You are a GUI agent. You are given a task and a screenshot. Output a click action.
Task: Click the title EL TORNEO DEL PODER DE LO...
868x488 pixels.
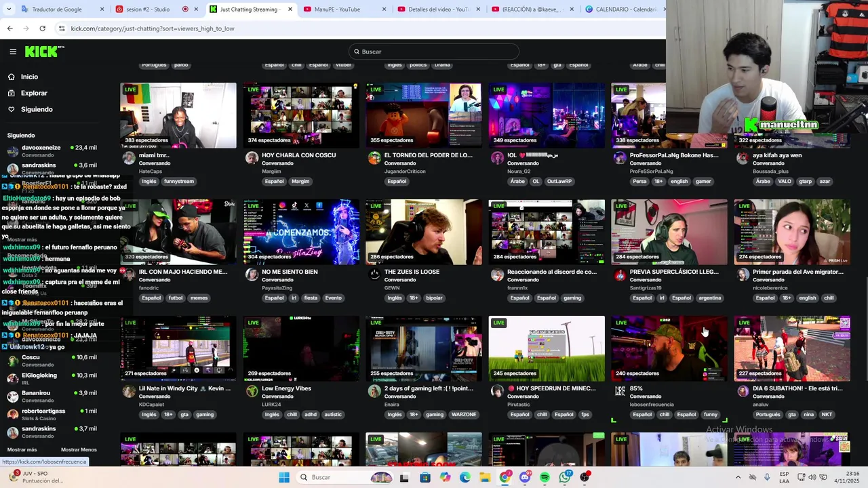point(429,155)
